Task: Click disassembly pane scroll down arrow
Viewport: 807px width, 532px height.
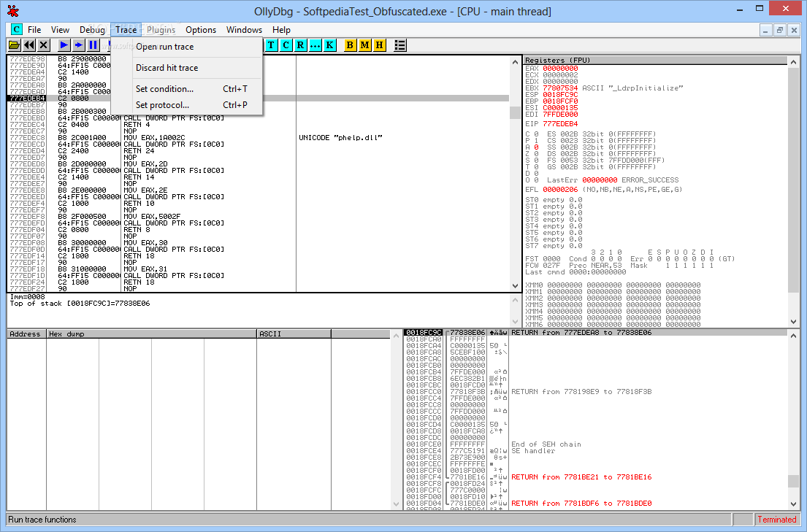Action: 515,286
